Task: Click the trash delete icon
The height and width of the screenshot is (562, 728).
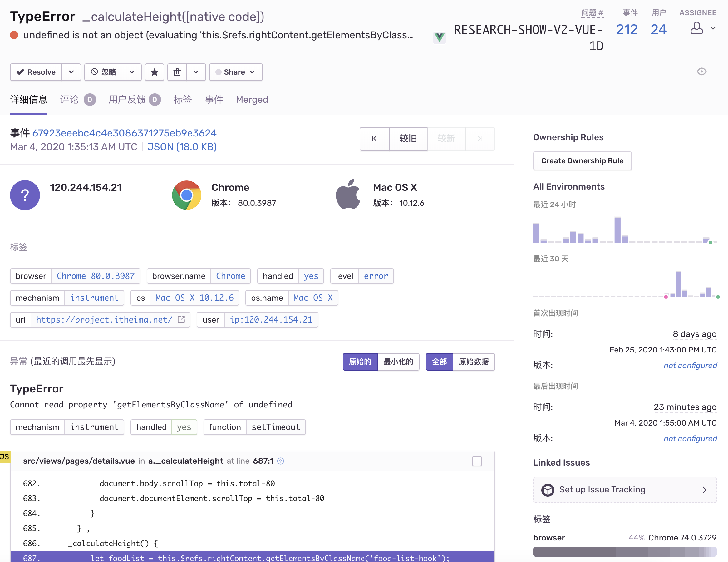Action: pyautogui.click(x=177, y=72)
